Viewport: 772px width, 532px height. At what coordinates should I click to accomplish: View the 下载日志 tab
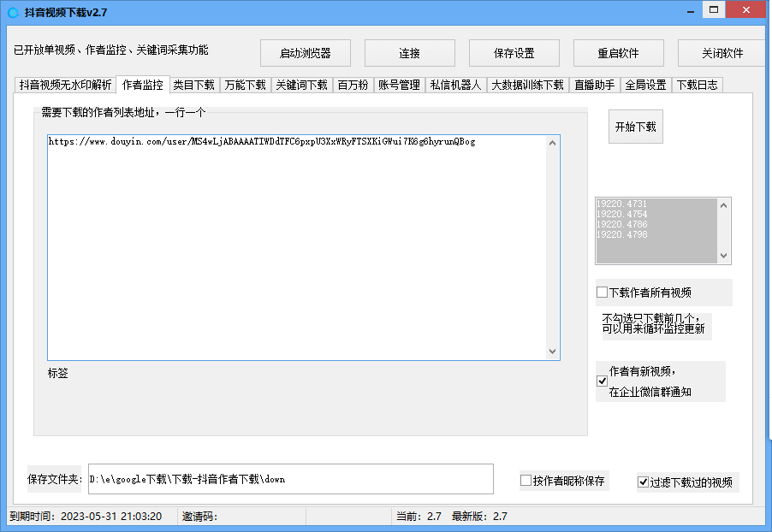[x=697, y=86]
